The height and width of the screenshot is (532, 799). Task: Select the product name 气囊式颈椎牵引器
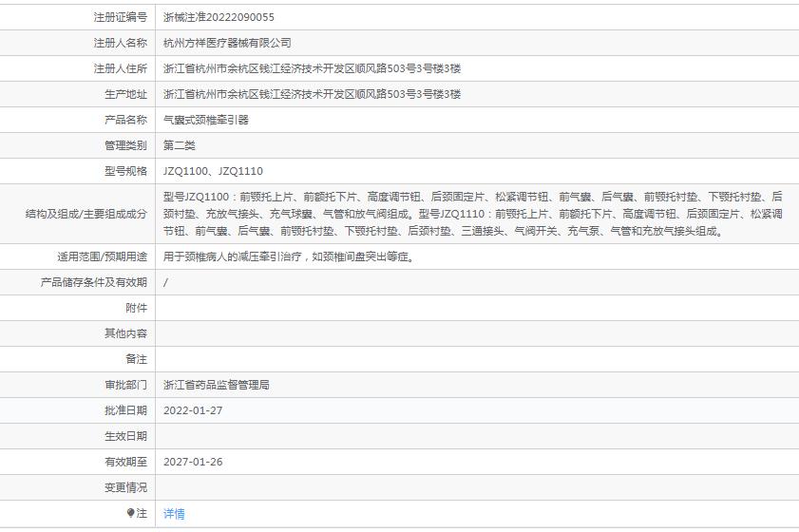point(205,120)
